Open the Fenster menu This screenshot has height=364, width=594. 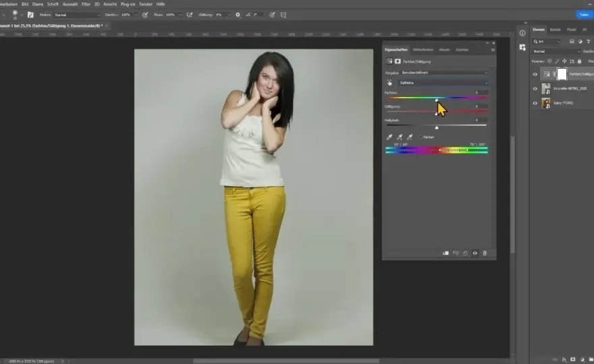click(x=146, y=4)
